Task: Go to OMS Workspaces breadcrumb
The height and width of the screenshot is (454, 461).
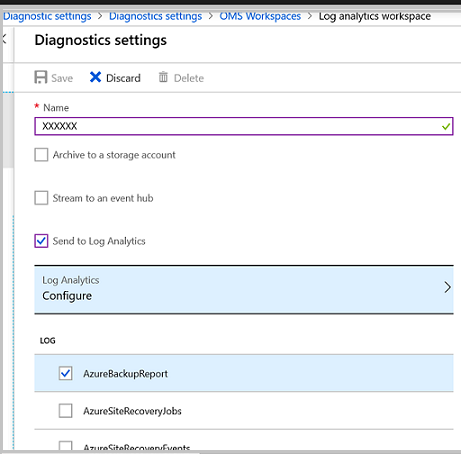Action: coord(260,16)
